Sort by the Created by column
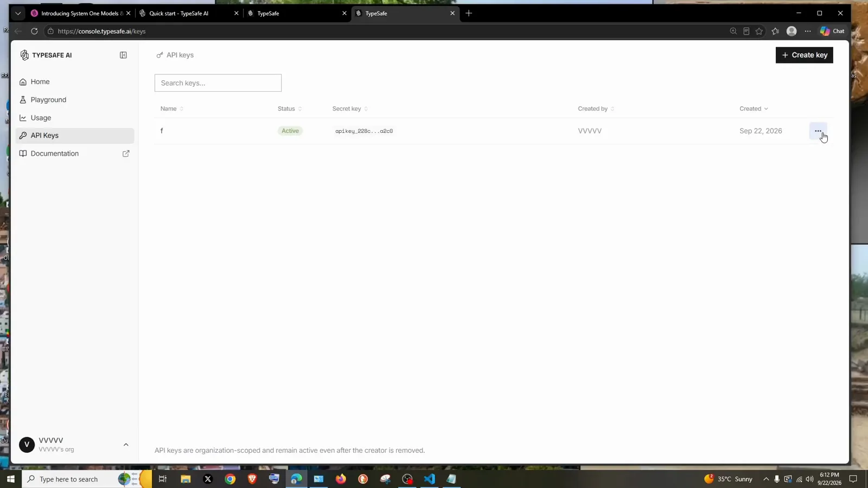Screen dimensions: 868x488 click(596, 108)
